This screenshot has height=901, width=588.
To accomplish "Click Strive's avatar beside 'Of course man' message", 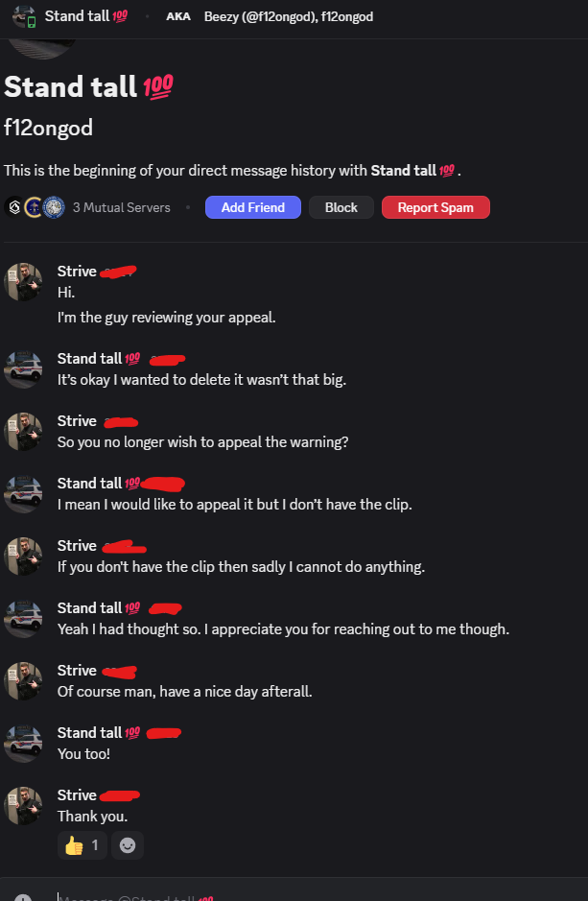I will point(23,681).
